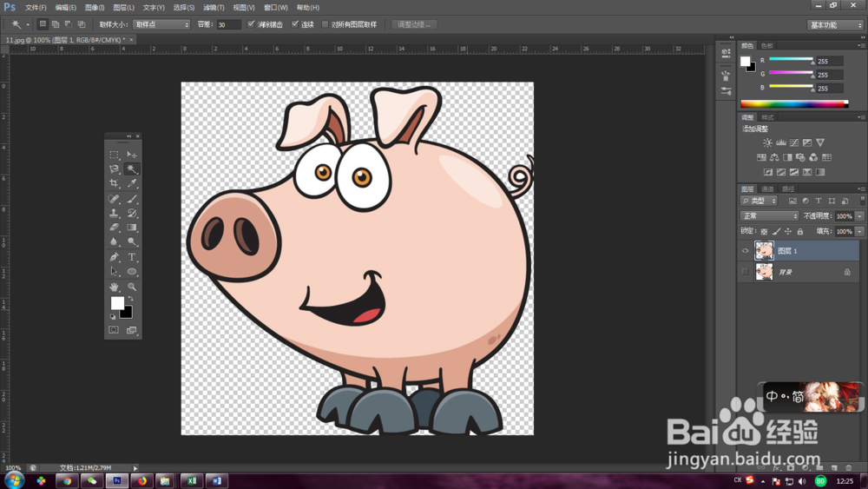Add Levels adjustment
The height and width of the screenshot is (489, 868).
point(780,143)
